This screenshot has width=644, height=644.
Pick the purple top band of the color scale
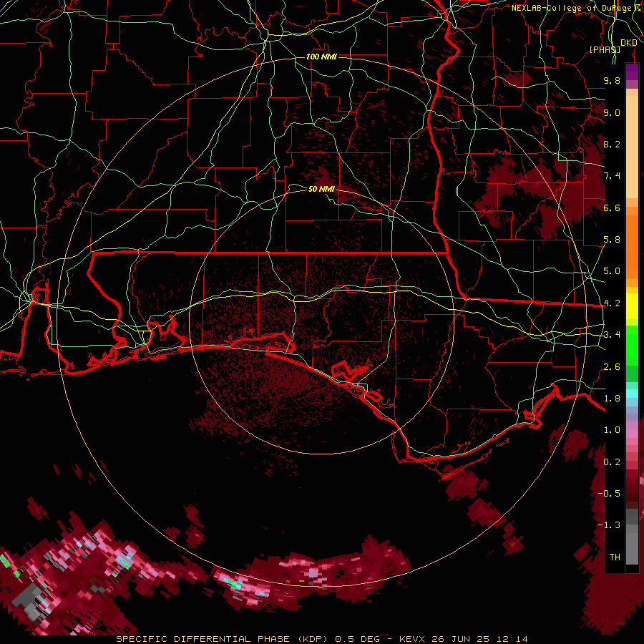[x=632, y=72]
